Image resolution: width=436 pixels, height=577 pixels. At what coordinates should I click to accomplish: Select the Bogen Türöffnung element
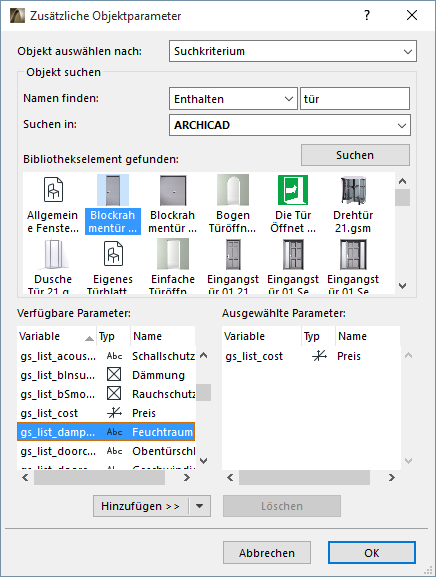coord(233,205)
